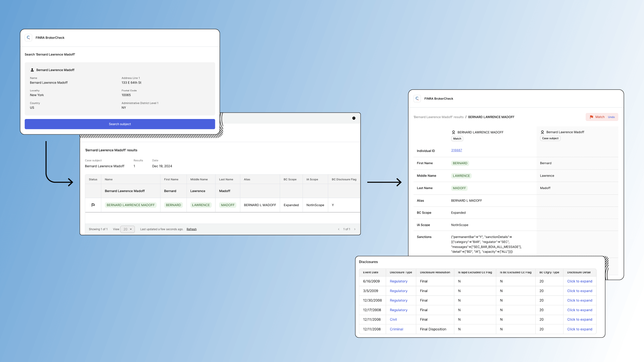Go to next results page arrow
The height and width of the screenshot is (362, 644).
(x=355, y=229)
